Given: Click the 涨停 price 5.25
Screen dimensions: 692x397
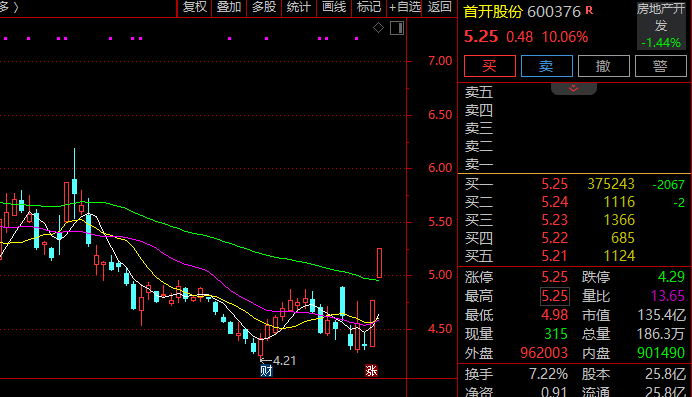Looking at the screenshot, I should coord(555,277).
